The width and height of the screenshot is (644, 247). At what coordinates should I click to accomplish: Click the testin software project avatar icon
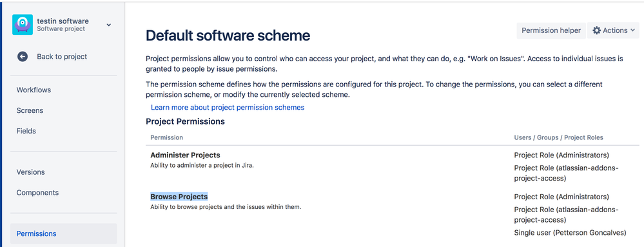pos(22,25)
